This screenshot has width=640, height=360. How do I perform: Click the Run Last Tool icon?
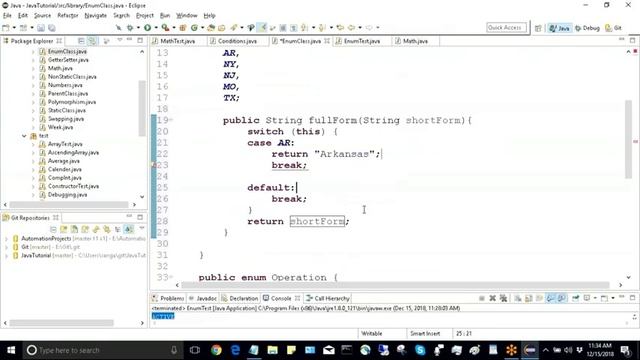165,28
